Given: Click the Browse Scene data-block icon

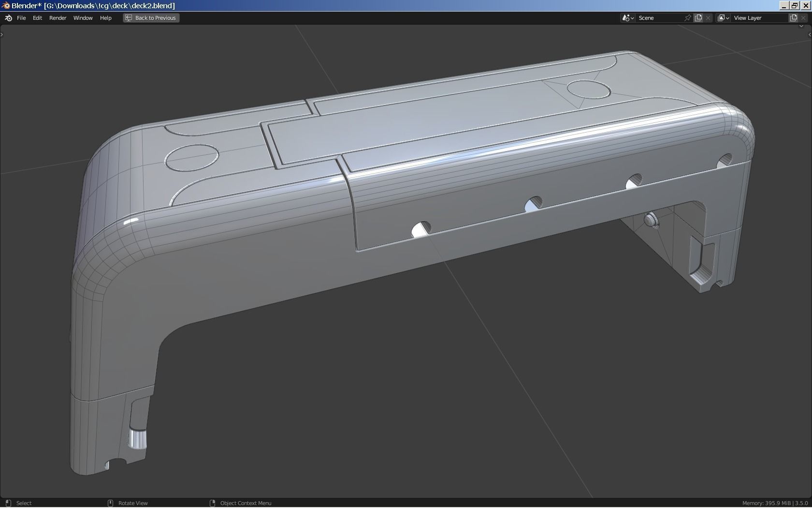Looking at the screenshot, I should click(625, 18).
